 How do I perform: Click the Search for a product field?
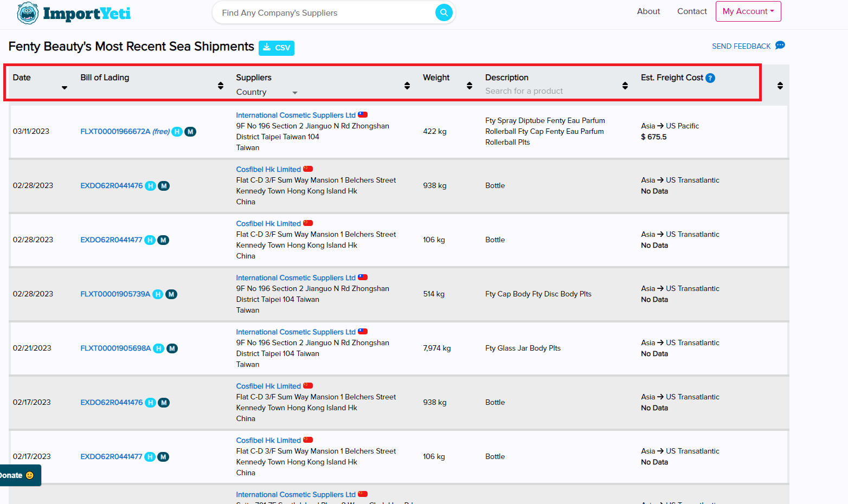click(550, 91)
